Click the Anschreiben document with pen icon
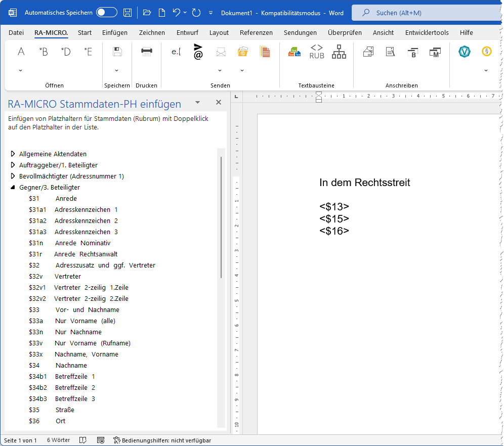 pyautogui.click(x=390, y=52)
